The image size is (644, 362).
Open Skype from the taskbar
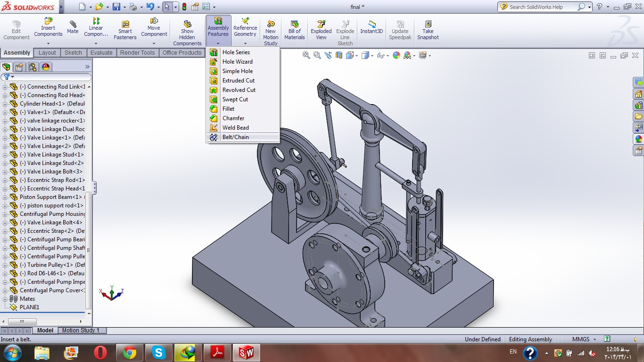pos(159,353)
